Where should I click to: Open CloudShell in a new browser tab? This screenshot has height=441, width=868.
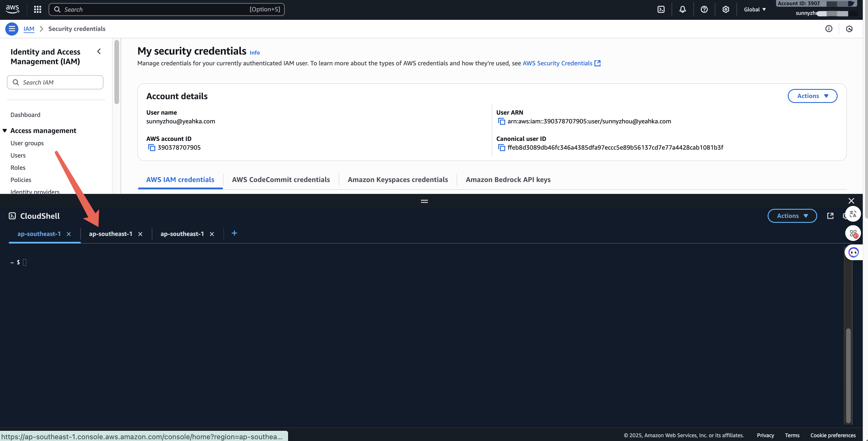830,216
